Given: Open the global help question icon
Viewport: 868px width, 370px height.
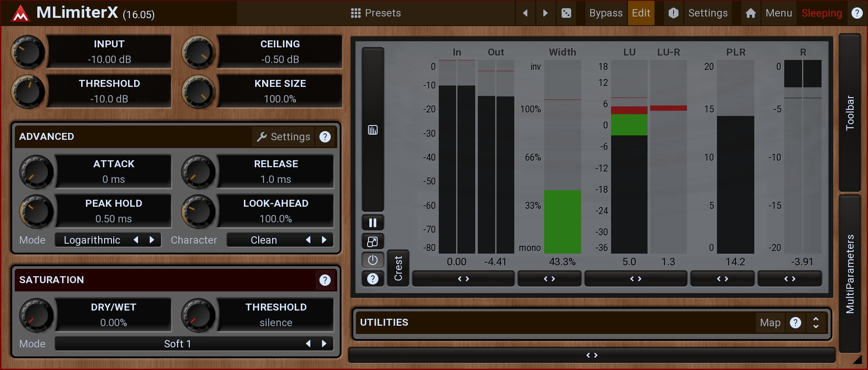Looking at the screenshot, I should tap(857, 13).
